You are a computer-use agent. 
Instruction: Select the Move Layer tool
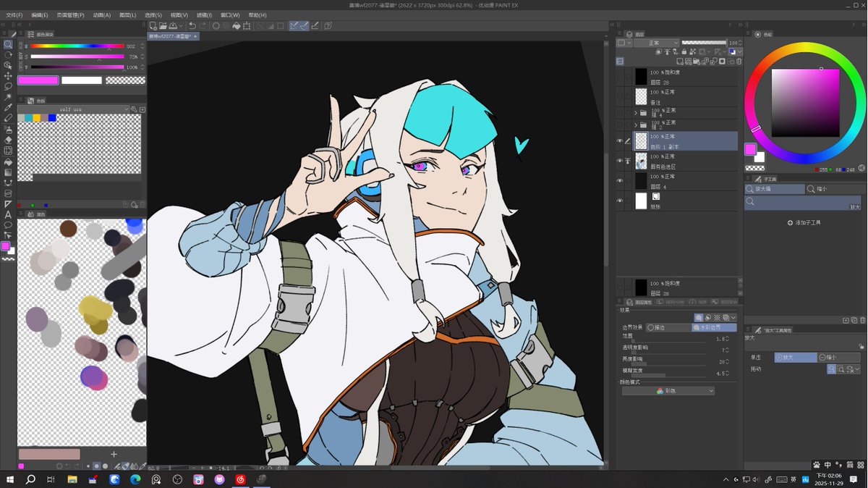[8, 76]
